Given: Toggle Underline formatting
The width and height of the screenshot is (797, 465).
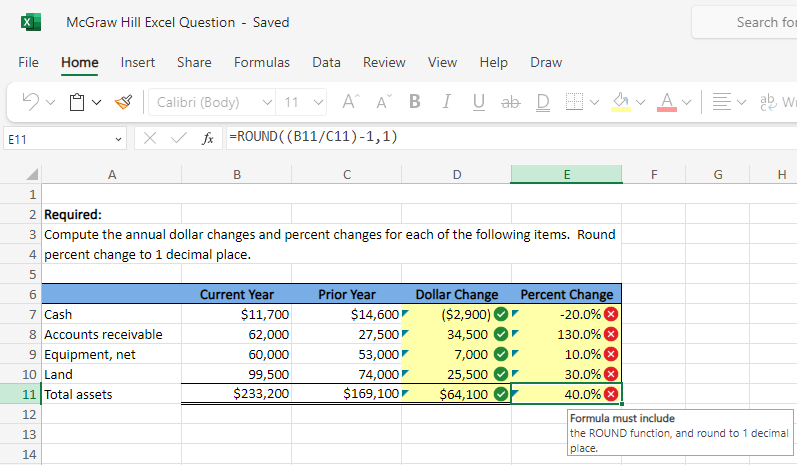Looking at the screenshot, I should 478,102.
